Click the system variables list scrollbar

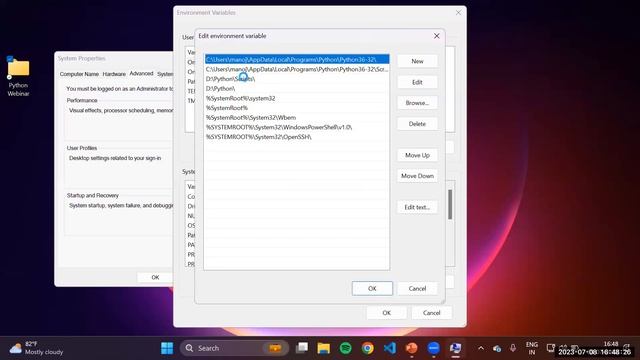coord(450,204)
